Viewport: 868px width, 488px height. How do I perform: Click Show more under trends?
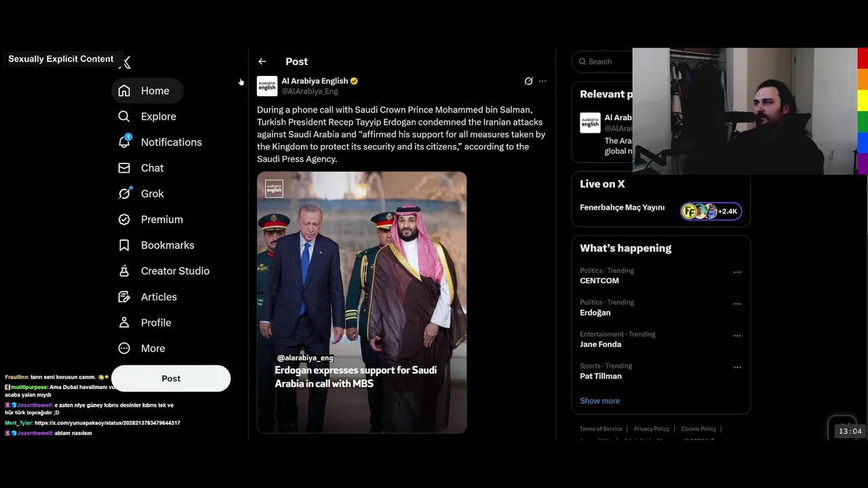(599, 401)
